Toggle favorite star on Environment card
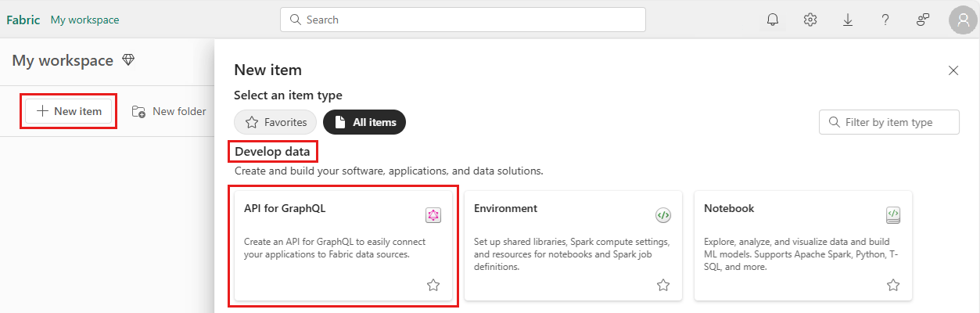The image size is (980, 313). coord(663,285)
